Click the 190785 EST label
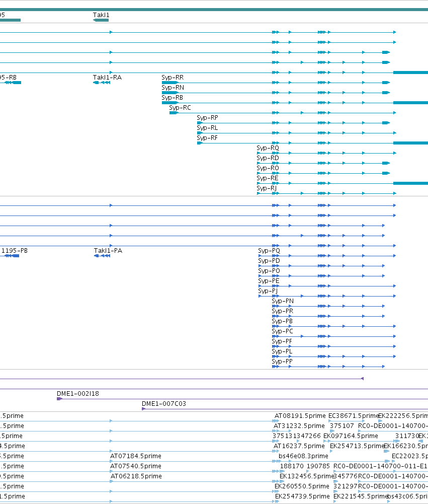Screen dimensions: 428x504 click(318, 466)
